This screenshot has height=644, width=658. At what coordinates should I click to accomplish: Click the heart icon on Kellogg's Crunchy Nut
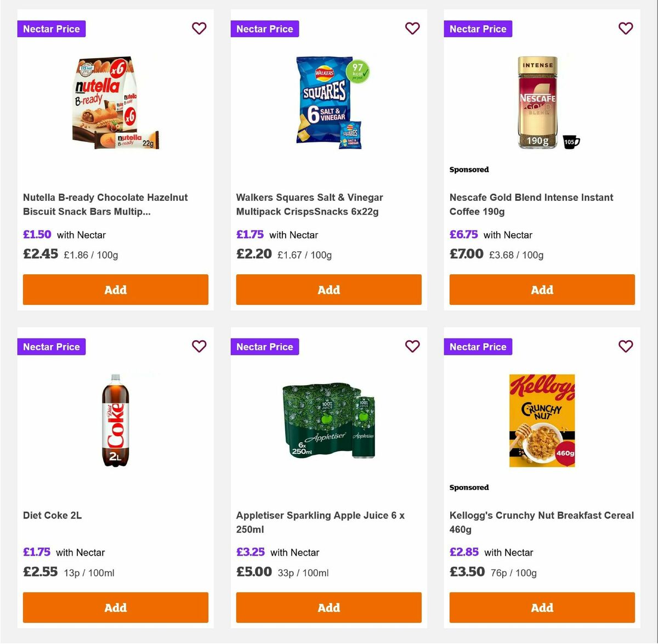click(626, 346)
